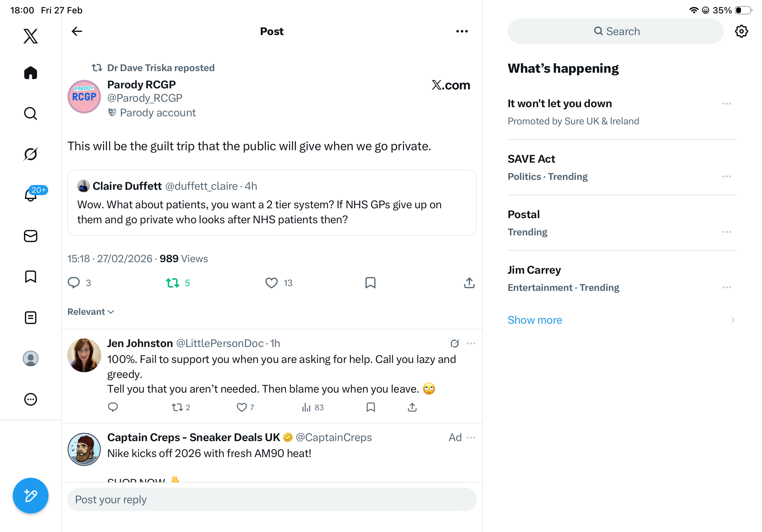Open @Parody_RCGP profile handle
The height and width of the screenshot is (532, 762).
point(145,98)
